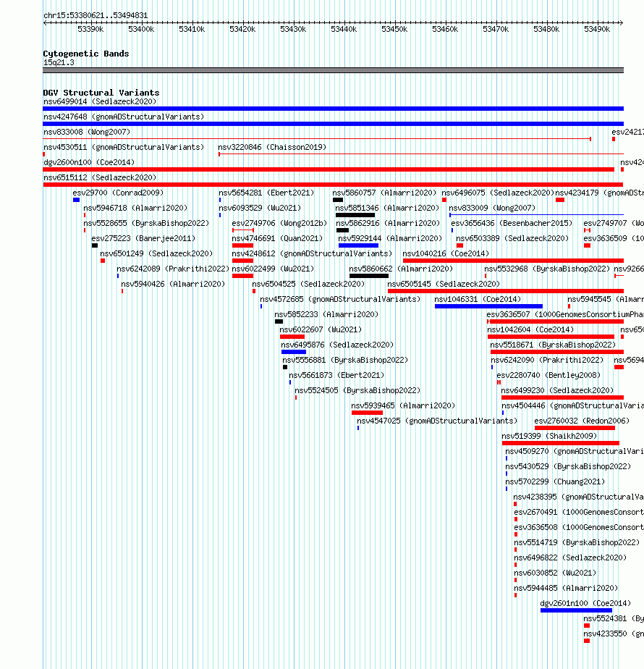Select nsv5528655 (ByrskaBishop2022) label
This screenshot has width=644, height=669.
[146, 223]
